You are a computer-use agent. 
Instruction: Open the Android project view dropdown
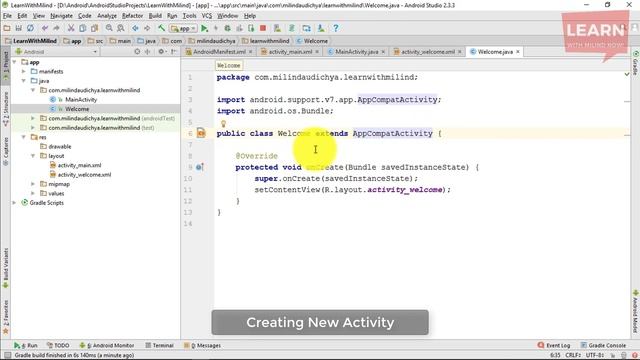[57, 52]
